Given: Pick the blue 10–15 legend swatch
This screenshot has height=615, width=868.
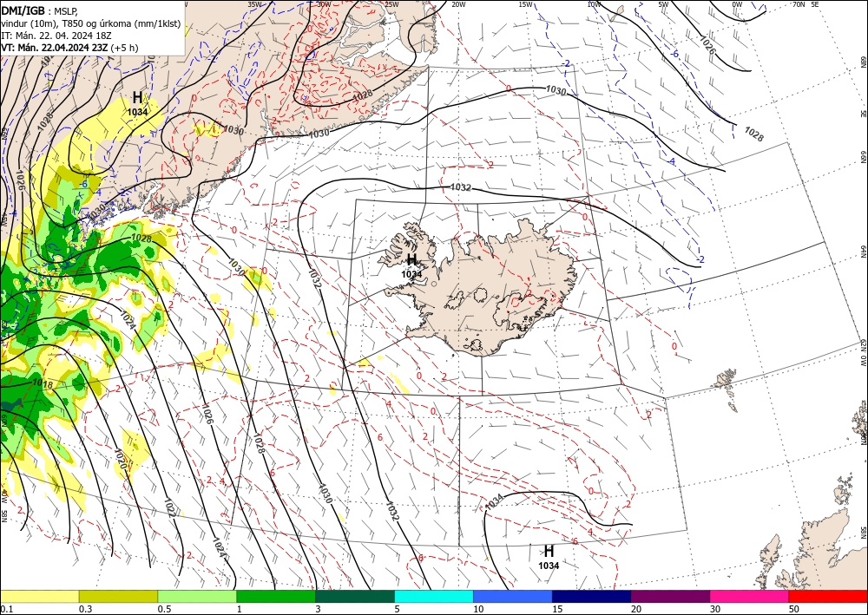Looking at the screenshot, I should (x=513, y=597).
